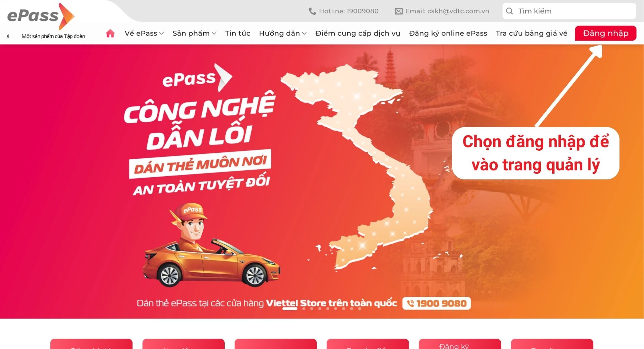The width and height of the screenshot is (644, 349).
Task: Jump to the second banner slide dot
Action: (x=304, y=309)
